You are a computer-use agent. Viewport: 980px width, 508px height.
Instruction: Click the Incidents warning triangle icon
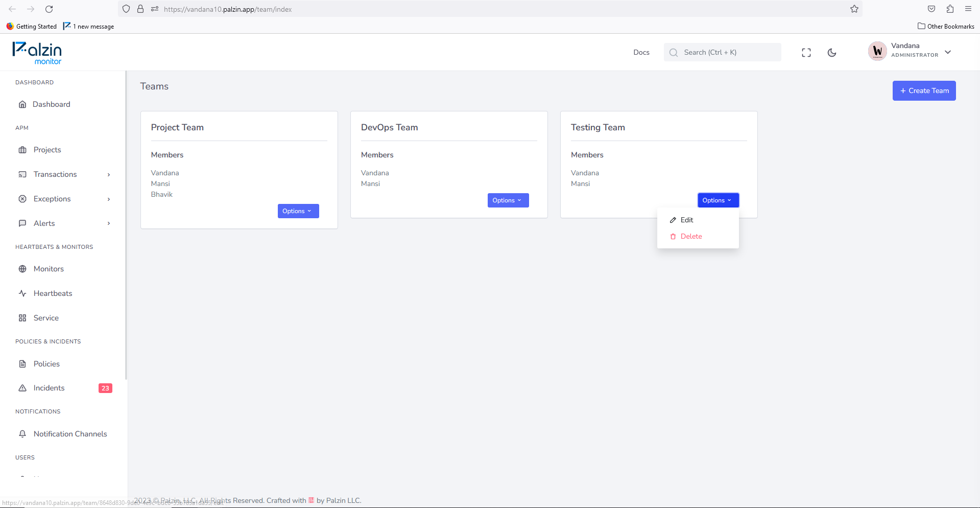click(22, 388)
